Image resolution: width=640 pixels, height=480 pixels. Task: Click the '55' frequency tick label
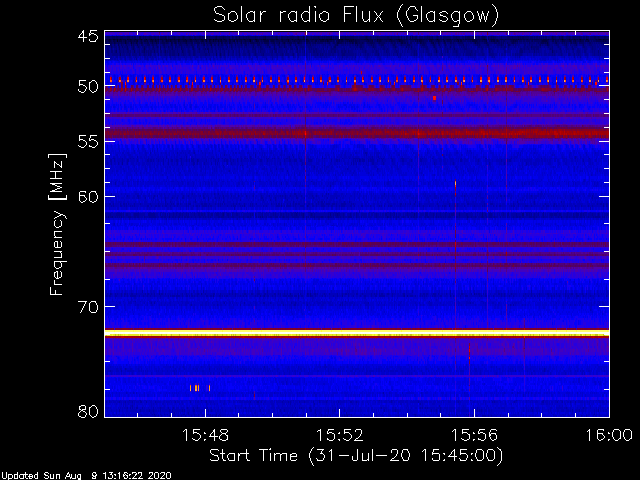88,142
